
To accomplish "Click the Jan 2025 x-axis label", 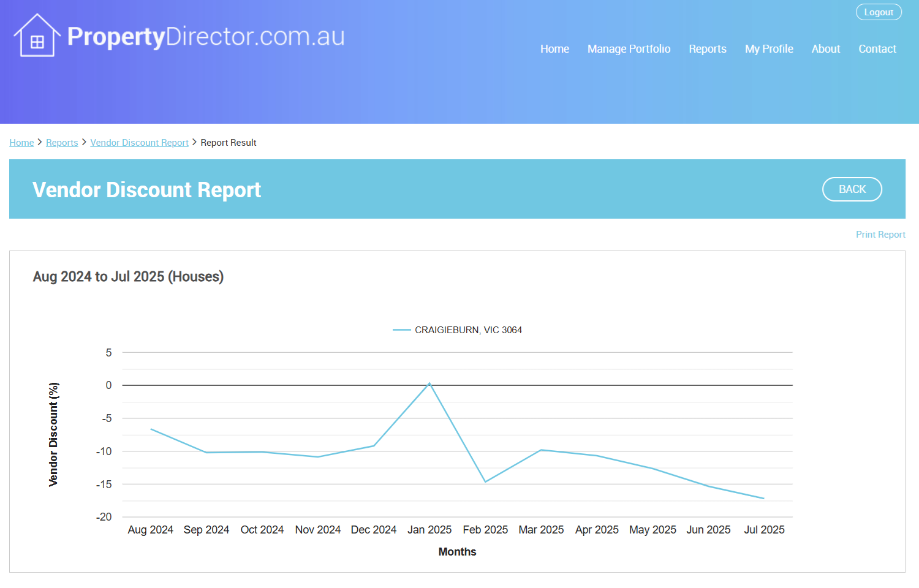I will (x=429, y=530).
